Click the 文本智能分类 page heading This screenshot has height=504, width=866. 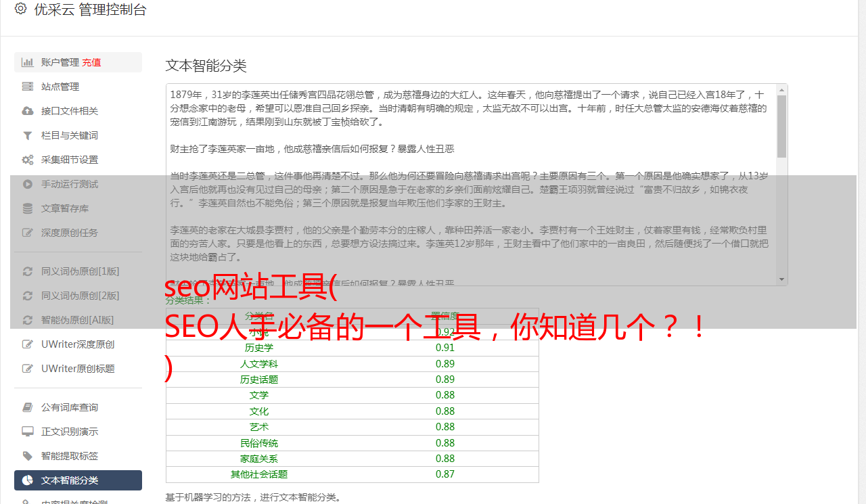coord(206,66)
